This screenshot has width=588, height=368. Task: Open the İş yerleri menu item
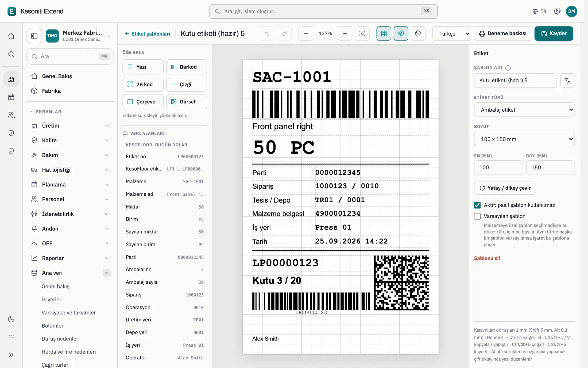tap(52, 299)
